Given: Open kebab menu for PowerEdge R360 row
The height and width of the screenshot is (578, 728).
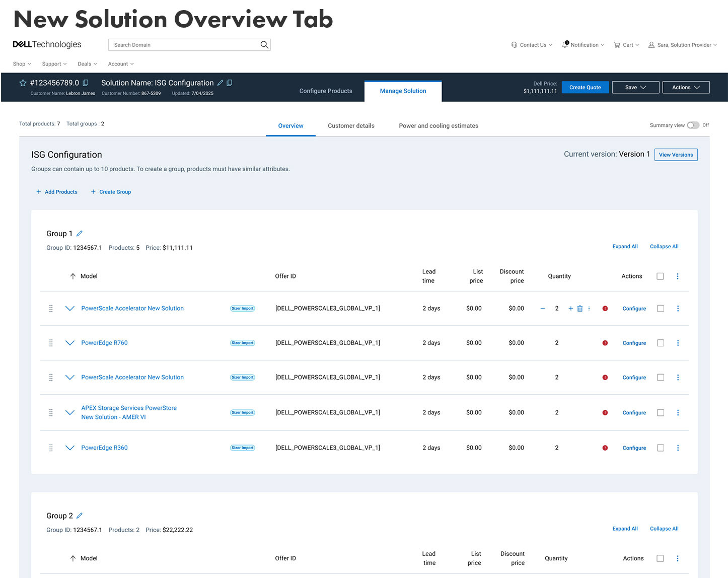Looking at the screenshot, I should tap(678, 448).
